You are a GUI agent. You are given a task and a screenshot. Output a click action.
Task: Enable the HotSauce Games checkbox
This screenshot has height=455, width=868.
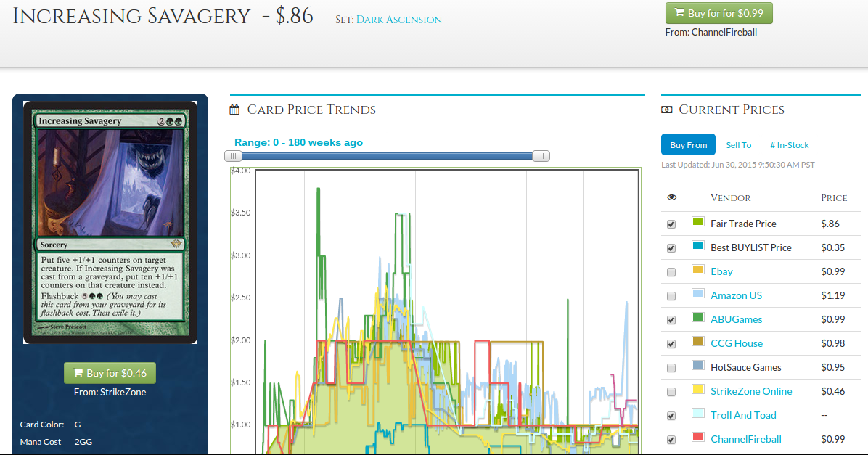(x=671, y=368)
